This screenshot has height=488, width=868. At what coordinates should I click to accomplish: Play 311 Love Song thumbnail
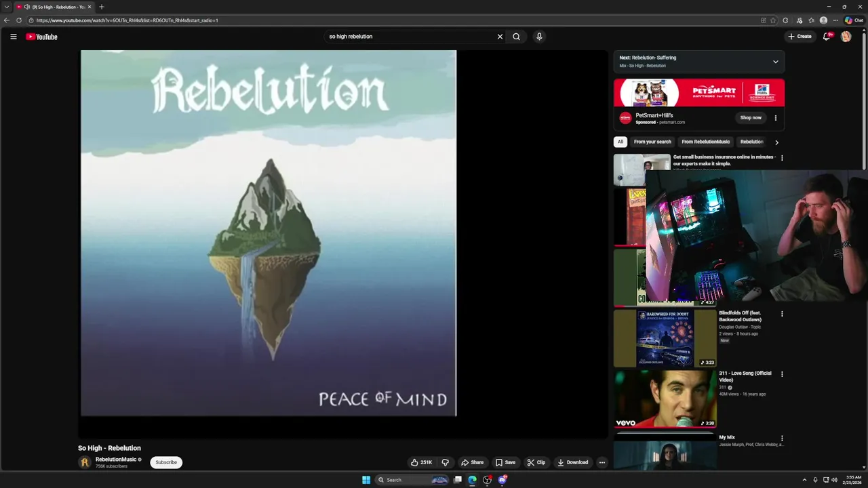pos(665,399)
